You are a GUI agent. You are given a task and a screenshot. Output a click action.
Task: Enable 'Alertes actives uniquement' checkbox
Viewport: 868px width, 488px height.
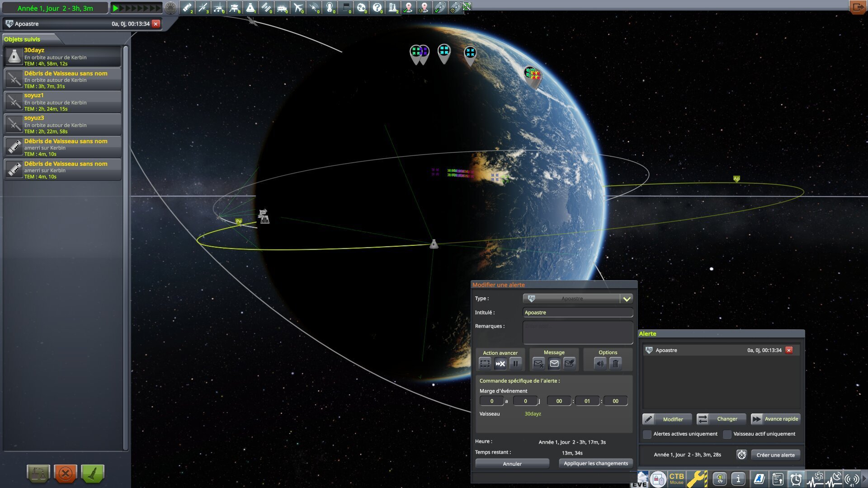tap(647, 434)
